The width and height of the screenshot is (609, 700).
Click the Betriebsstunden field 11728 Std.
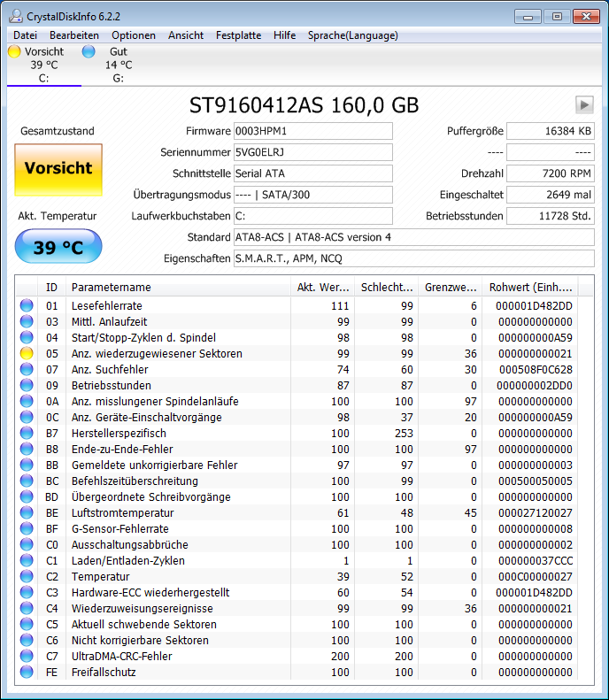[551, 216]
